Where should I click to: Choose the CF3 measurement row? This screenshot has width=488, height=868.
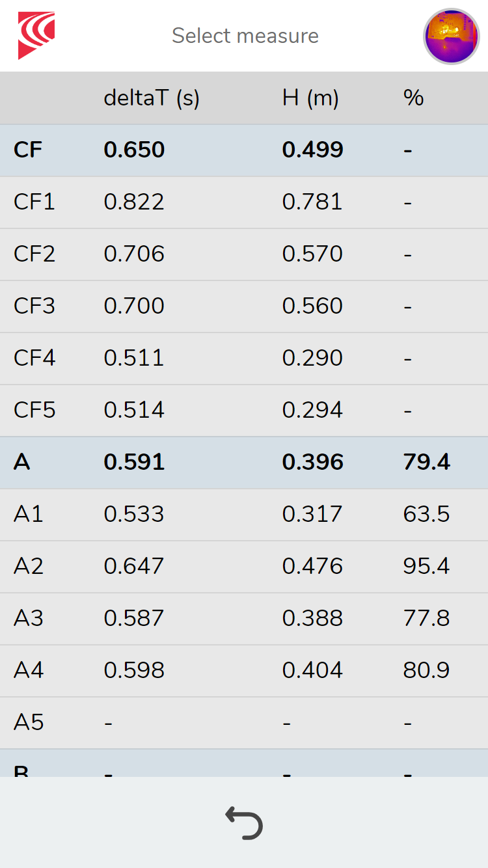244,306
